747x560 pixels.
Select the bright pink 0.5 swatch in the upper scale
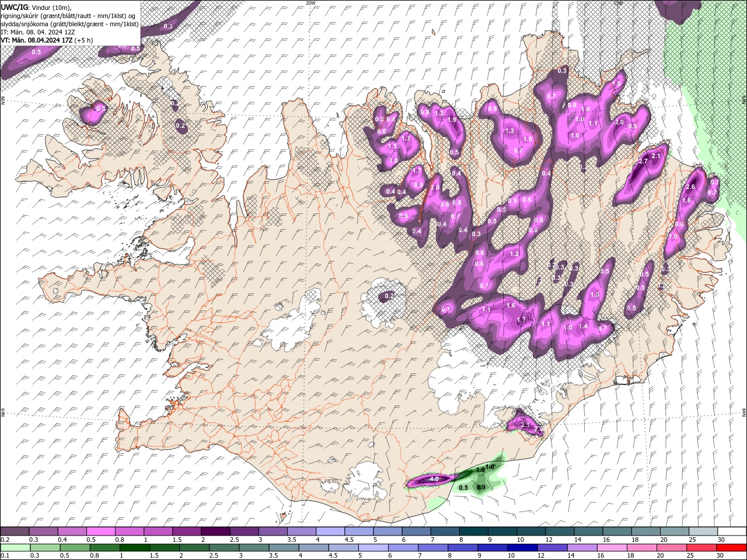(x=100, y=531)
